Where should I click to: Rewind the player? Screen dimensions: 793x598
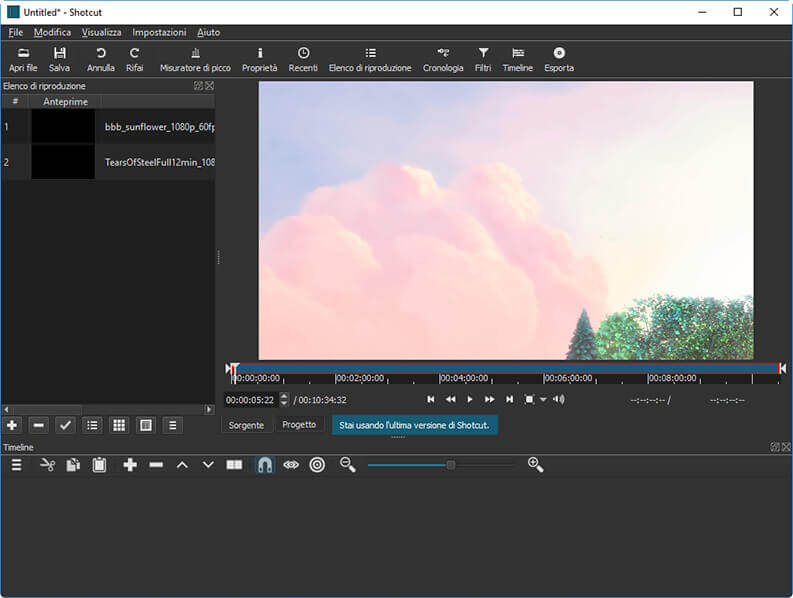tap(450, 400)
